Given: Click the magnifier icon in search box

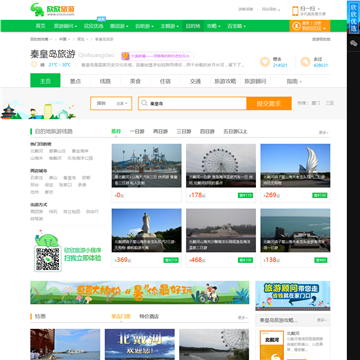Looking at the screenshot, I should [x=144, y=103].
